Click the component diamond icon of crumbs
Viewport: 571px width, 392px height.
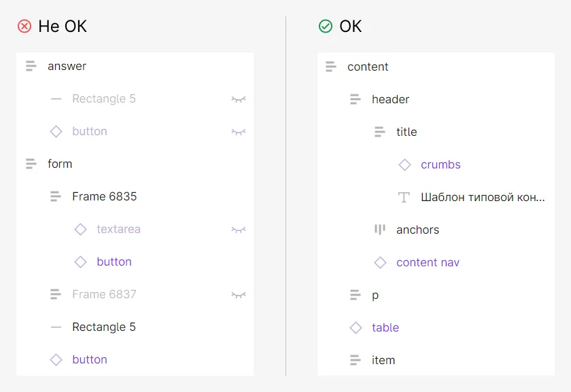point(404,164)
